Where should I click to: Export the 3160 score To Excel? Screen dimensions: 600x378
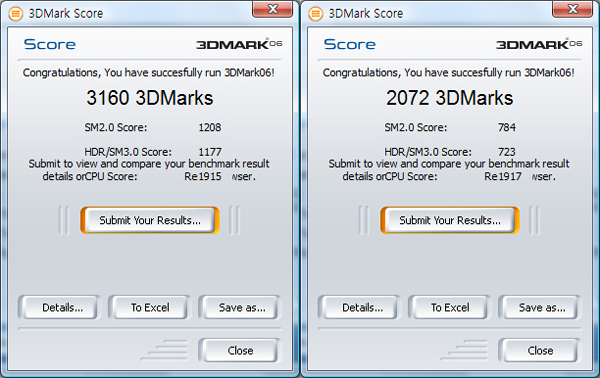point(150,307)
